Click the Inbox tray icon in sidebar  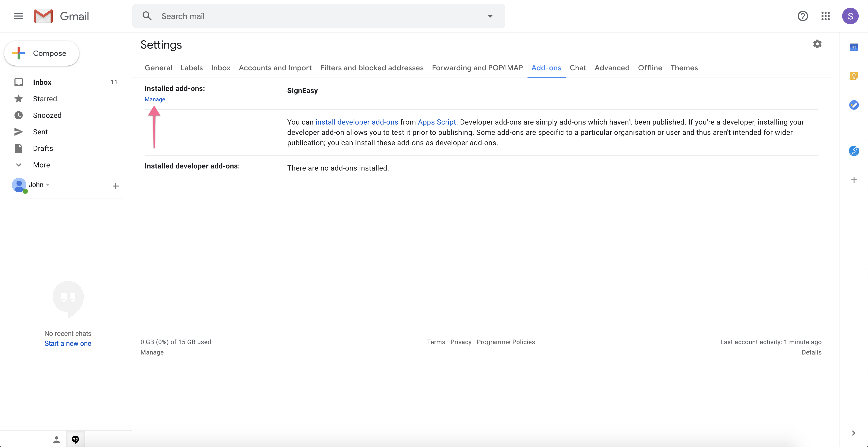coord(19,82)
